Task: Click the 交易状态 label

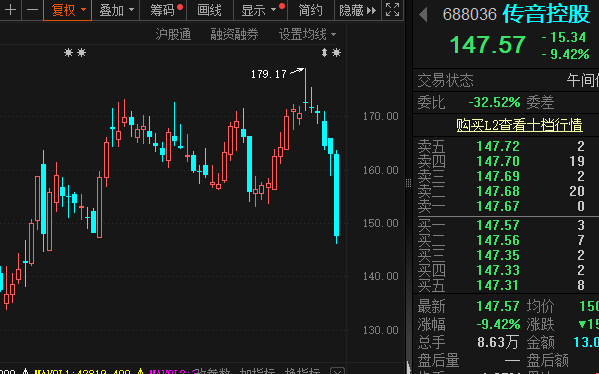Action: (445, 81)
